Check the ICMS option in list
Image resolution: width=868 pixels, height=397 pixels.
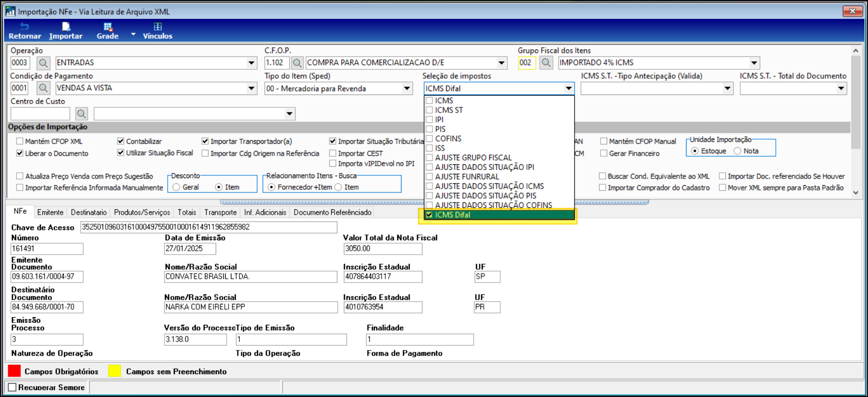(x=429, y=100)
